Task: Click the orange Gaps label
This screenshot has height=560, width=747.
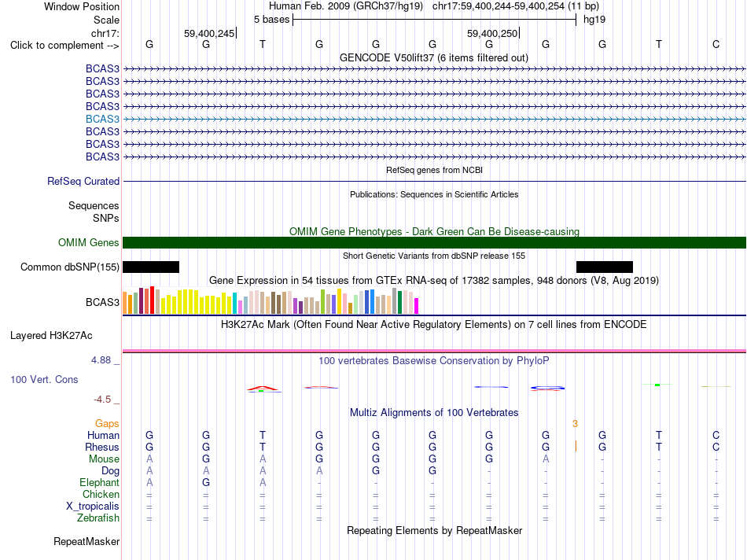Action: (x=107, y=424)
